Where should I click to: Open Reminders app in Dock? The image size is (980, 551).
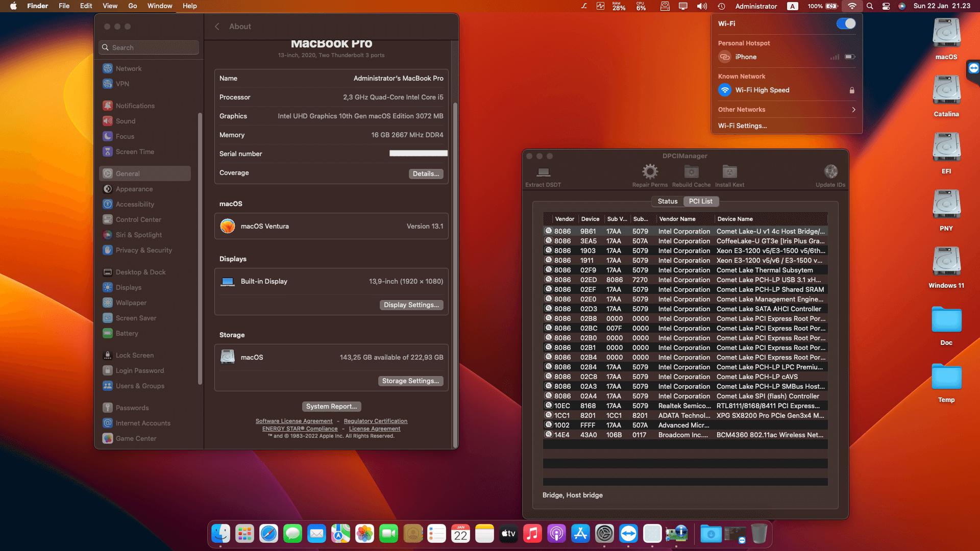[437, 534]
